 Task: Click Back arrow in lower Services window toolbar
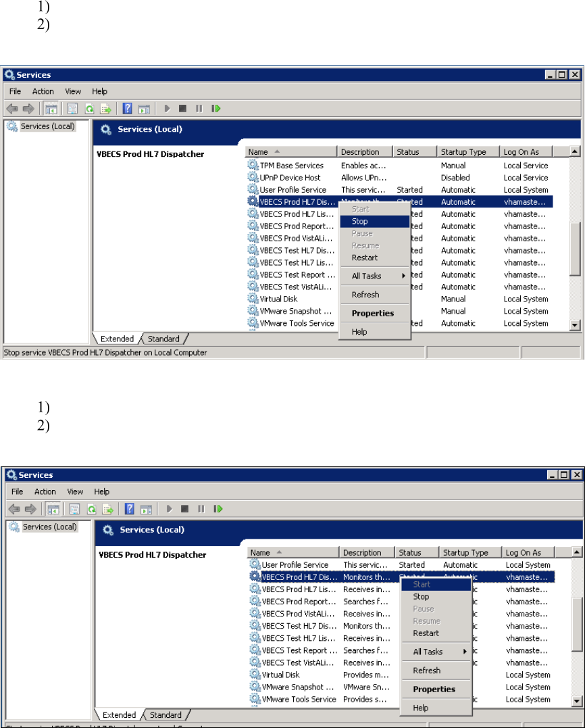14,509
